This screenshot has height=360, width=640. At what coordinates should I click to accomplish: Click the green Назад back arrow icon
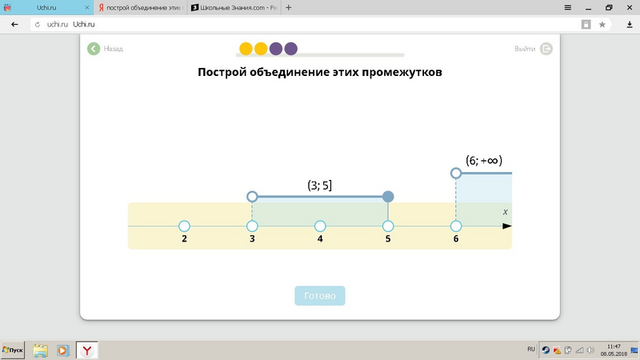pyautogui.click(x=93, y=49)
